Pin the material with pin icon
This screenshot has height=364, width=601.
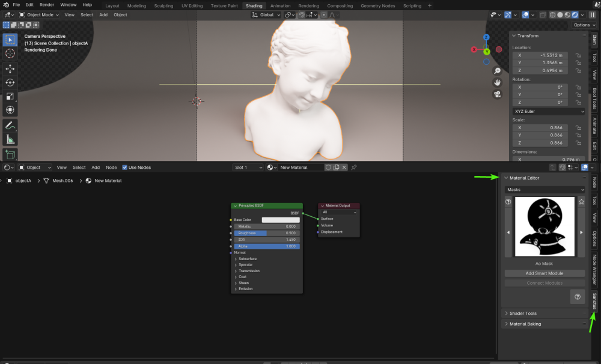tap(354, 168)
